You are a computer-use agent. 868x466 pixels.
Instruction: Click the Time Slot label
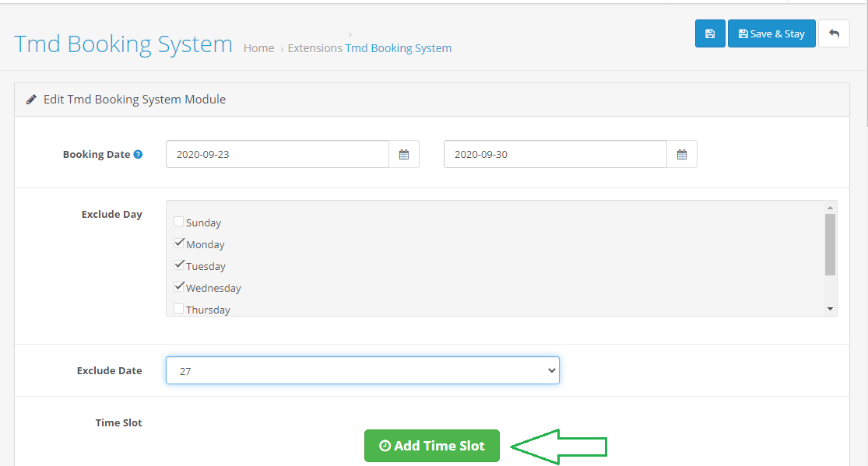pyautogui.click(x=118, y=423)
